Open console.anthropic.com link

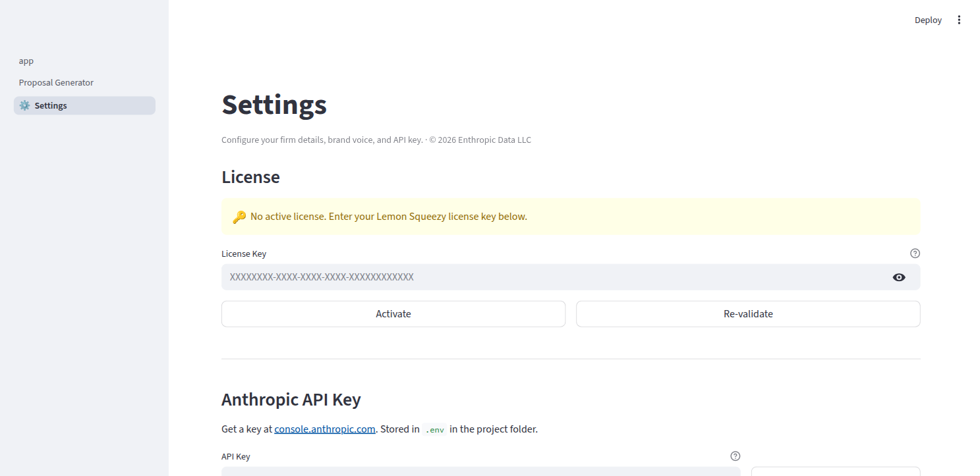coord(325,429)
